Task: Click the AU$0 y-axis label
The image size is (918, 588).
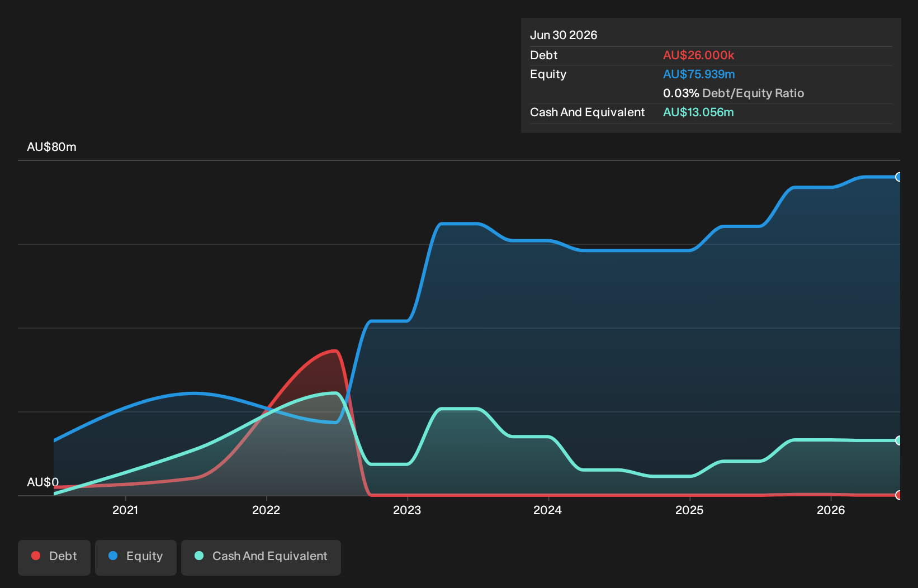Action: (42, 482)
